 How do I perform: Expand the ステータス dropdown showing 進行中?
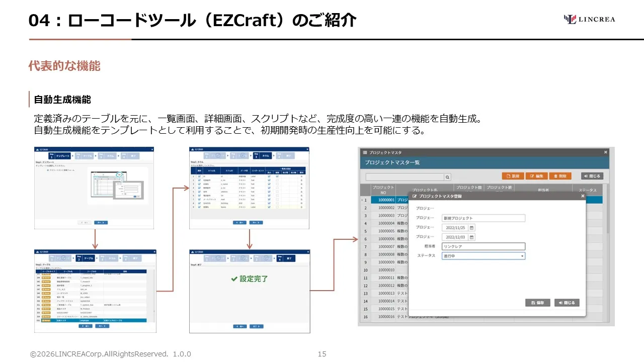[x=484, y=256]
